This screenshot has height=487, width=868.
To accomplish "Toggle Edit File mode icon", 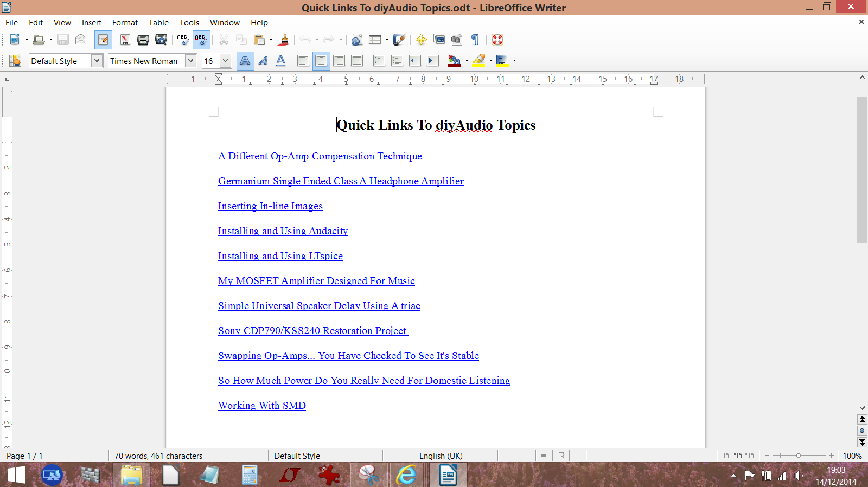I will 103,40.
